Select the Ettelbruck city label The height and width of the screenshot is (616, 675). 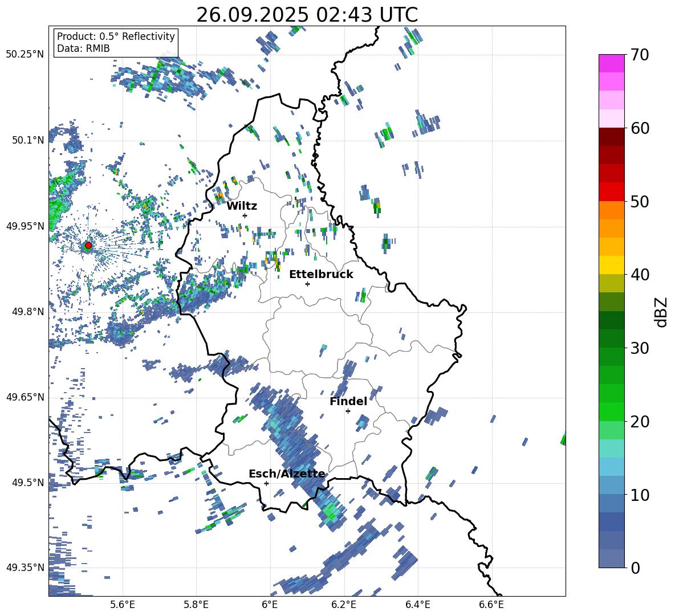(x=321, y=274)
